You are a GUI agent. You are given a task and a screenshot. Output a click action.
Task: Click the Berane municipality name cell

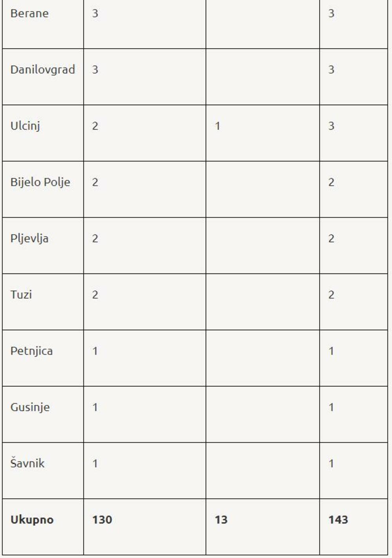tap(29, 13)
